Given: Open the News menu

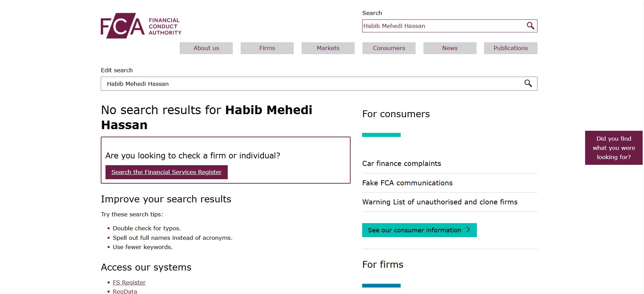Looking at the screenshot, I should [x=450, y=48].
